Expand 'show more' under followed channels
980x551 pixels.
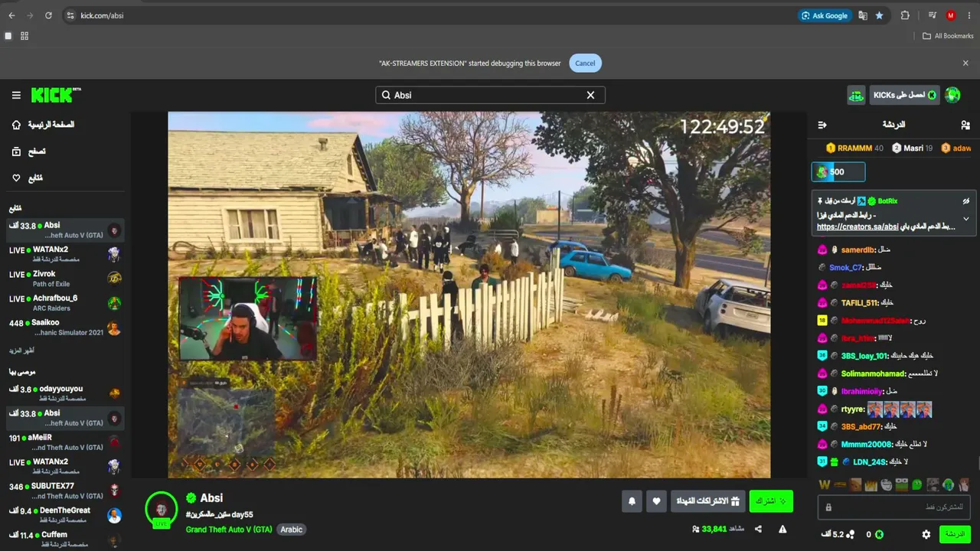click(x=21, y=350)
